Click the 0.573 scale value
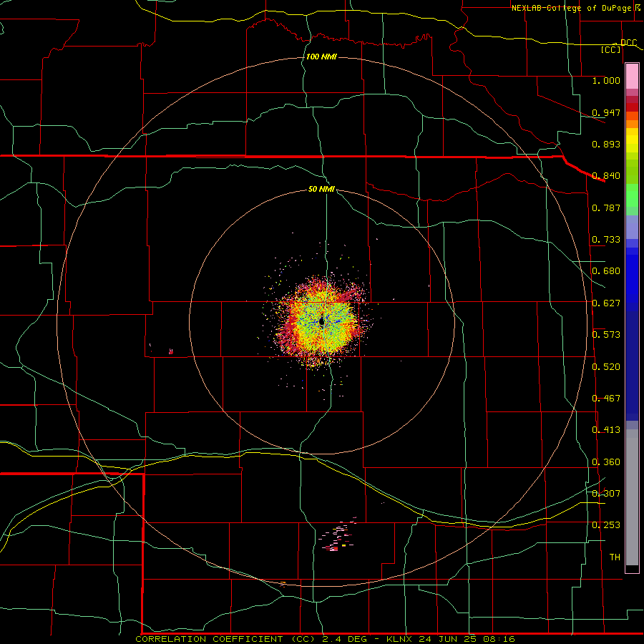Screen dimensions: 644x644 tap(606, 335)
